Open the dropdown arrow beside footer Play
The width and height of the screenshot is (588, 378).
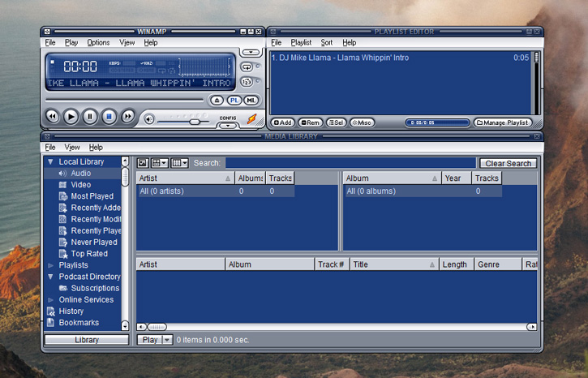[x=167, y=340]
